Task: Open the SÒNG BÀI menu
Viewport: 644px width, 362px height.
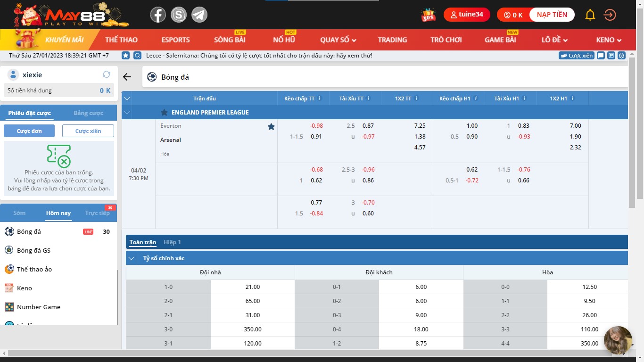Action: [x=230, y=40]
